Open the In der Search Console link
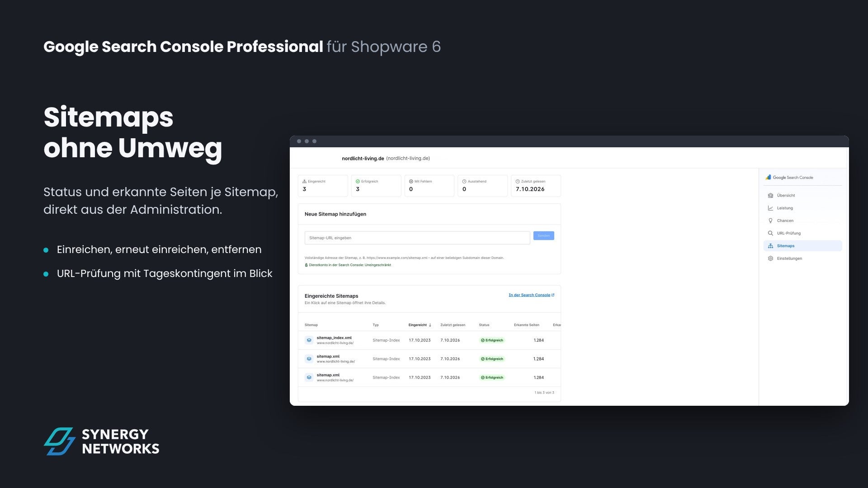This screenshot has height=488, width=868. [x=531, y=295]
